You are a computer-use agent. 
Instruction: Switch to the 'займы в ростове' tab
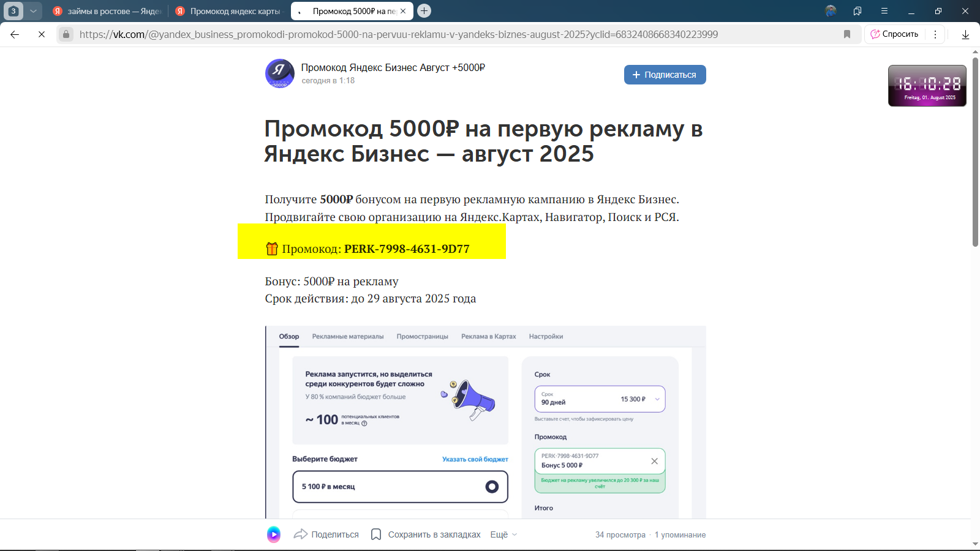[107, 11]
